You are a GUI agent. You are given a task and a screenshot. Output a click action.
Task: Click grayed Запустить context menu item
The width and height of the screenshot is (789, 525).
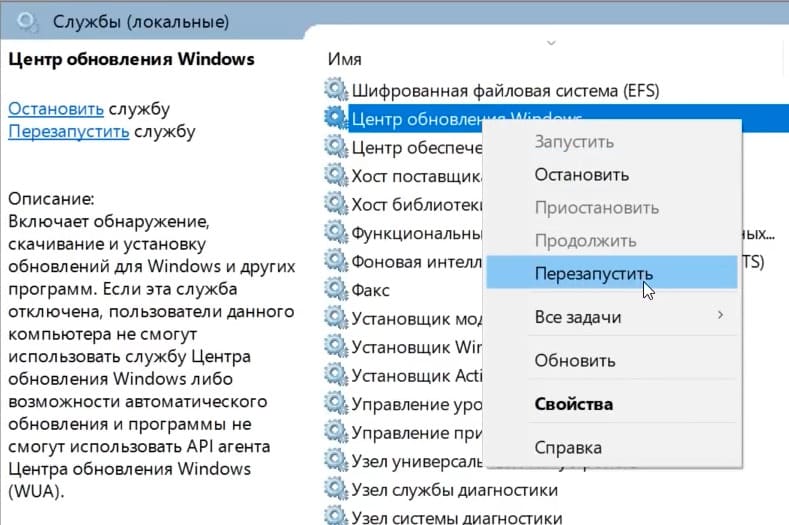(x=611, y=142)
